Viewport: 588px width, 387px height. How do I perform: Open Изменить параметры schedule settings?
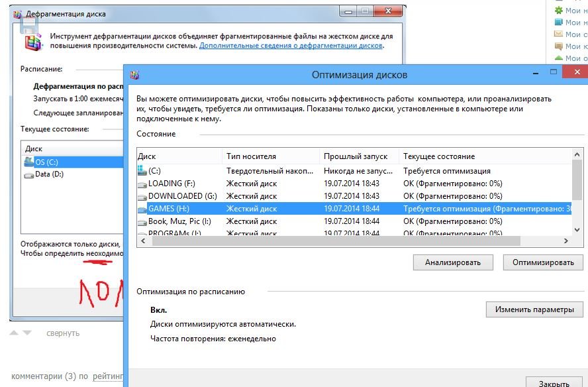pyautogui.click(x=534, y=309)
